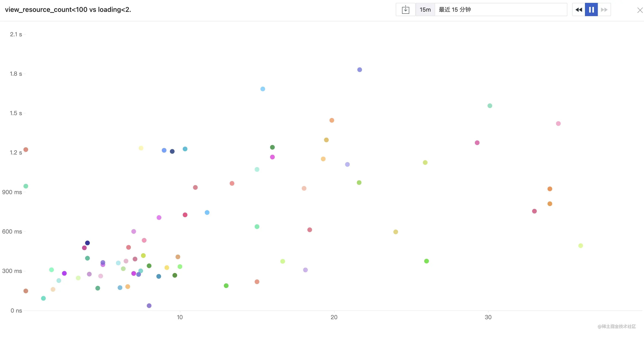Screen dimensions: 644x337
Task: Select the dark navy point near 1.2 s
Action: 172,151
